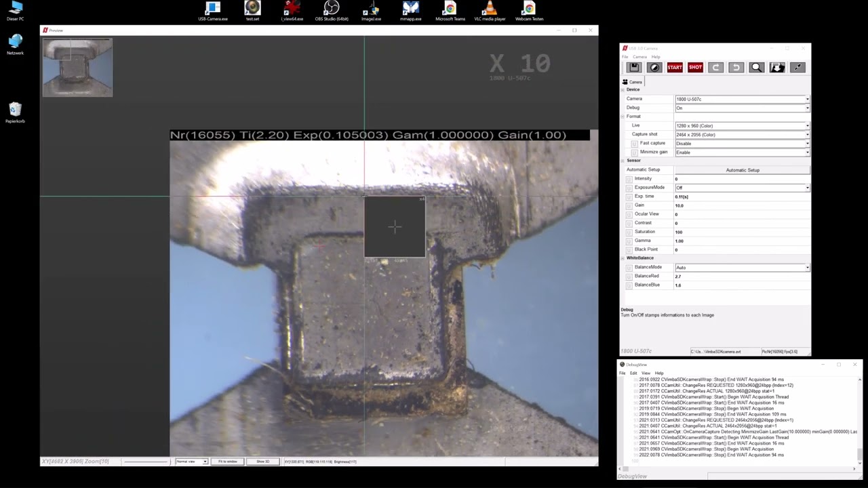Toggle the Minimize gain lock box
868x488 pixels.
(x=635, y=152)
